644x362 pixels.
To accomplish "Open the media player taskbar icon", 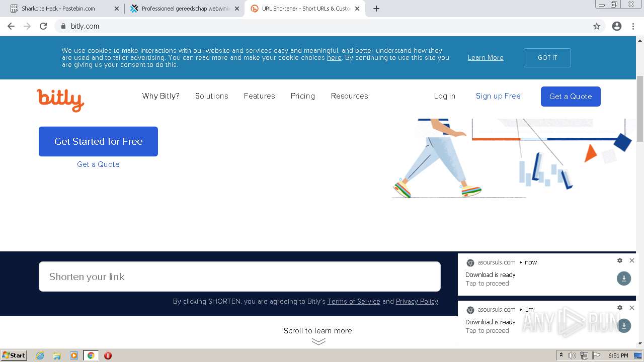I will (74, 355).
